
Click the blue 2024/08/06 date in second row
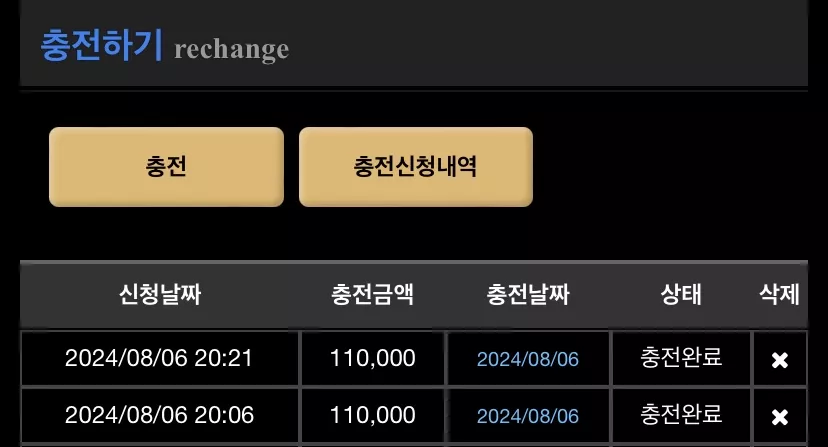[528, 416]
